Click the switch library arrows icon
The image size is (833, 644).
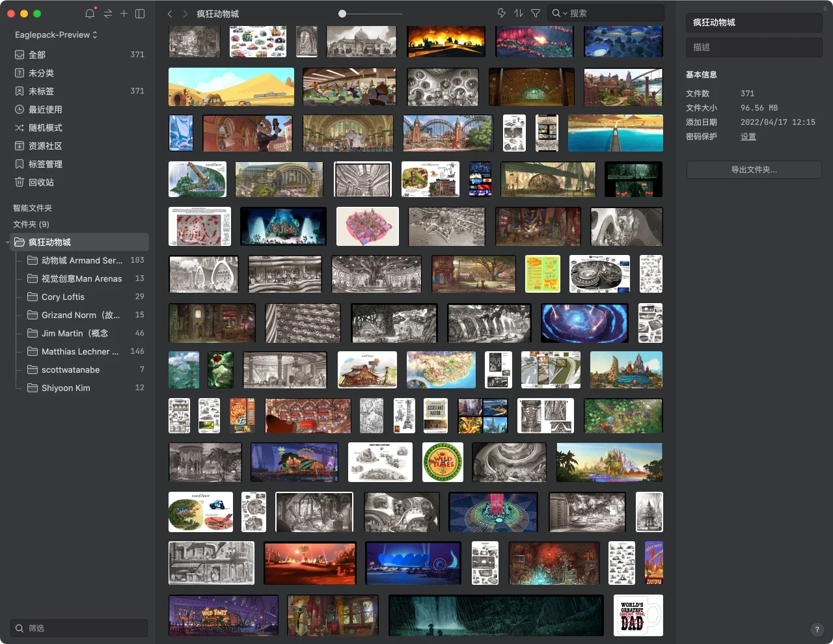[107, 14]
